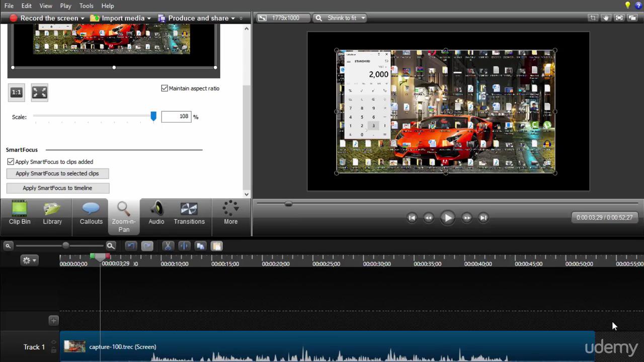Image resolution: width=644 pixels, height=362 pixels.
Task: Cut the selection using the scissors icon
Action: 168,246
